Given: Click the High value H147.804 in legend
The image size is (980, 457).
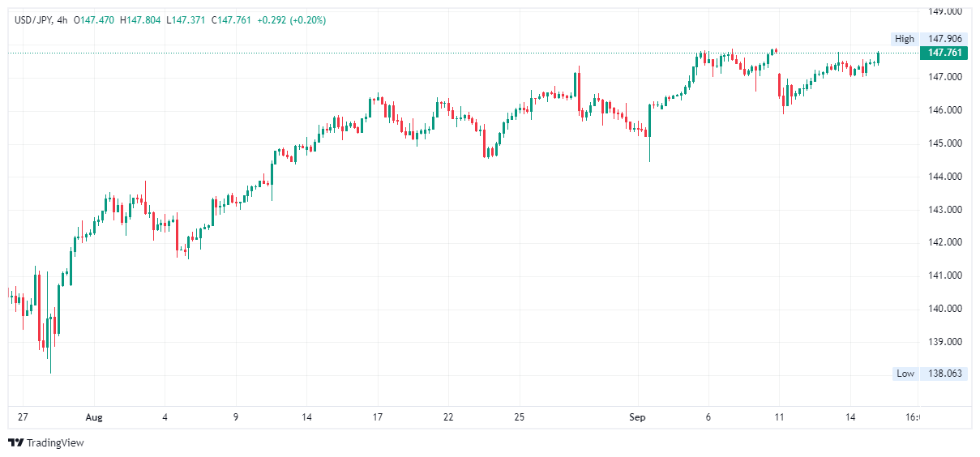Looking at the screenshot, I should click(x=141, y=20).
